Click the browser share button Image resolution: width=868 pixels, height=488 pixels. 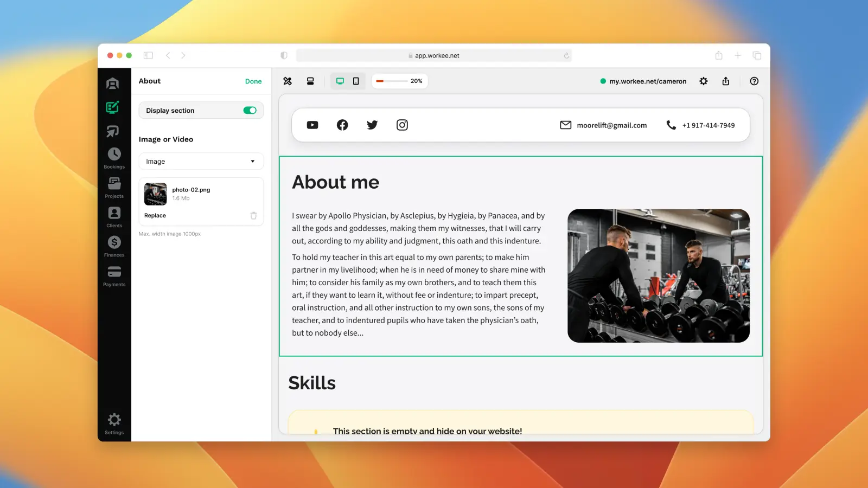pos(719,55)
